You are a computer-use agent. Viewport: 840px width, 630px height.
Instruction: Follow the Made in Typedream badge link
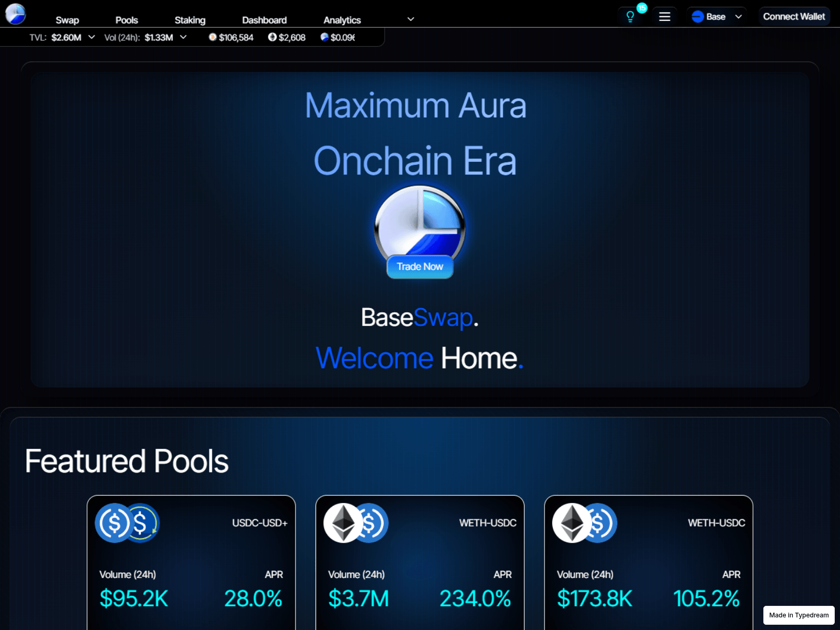click(799, 615)
